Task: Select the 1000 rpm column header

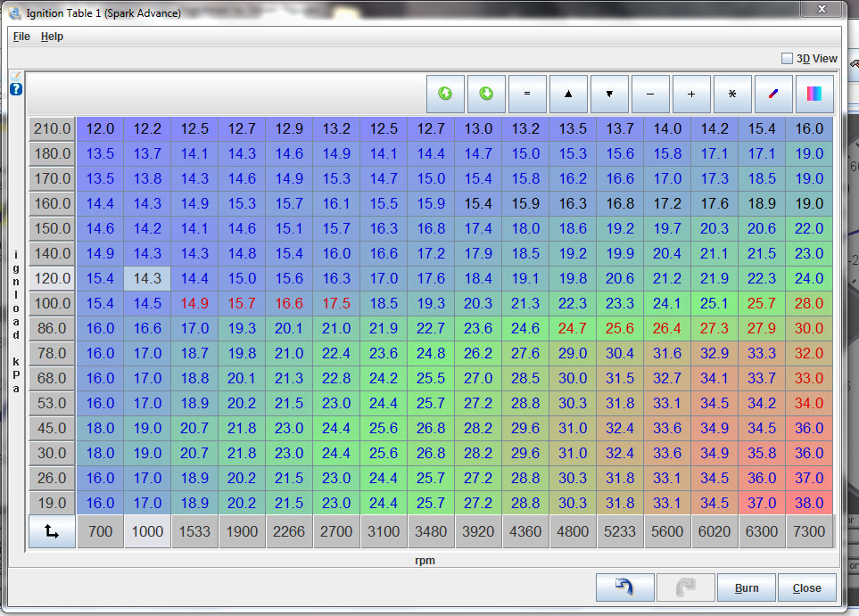Action: coord(147,531)
